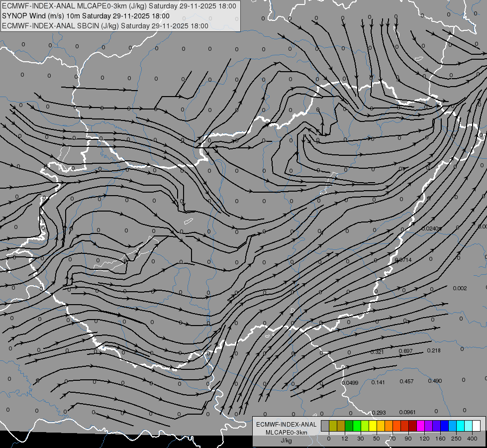The width and height of the screenshot is (487, 448).
Task: Select the bright green legend swatch
Action: [x=357, y=426]
